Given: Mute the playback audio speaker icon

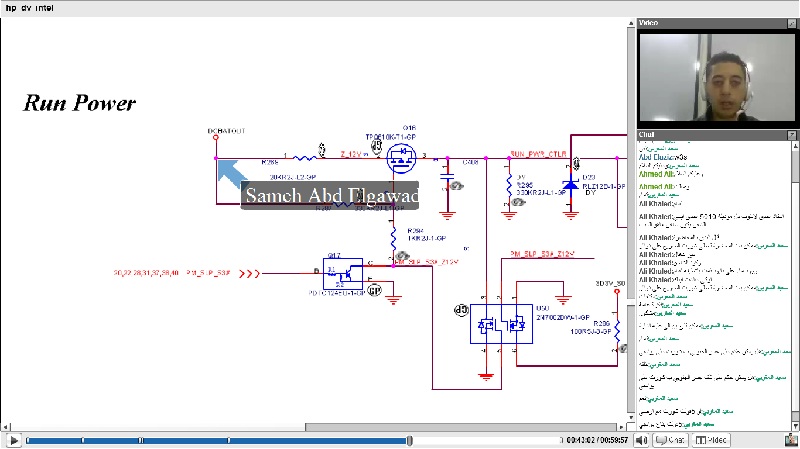Looking at the screenshot, I should [641, 440].
